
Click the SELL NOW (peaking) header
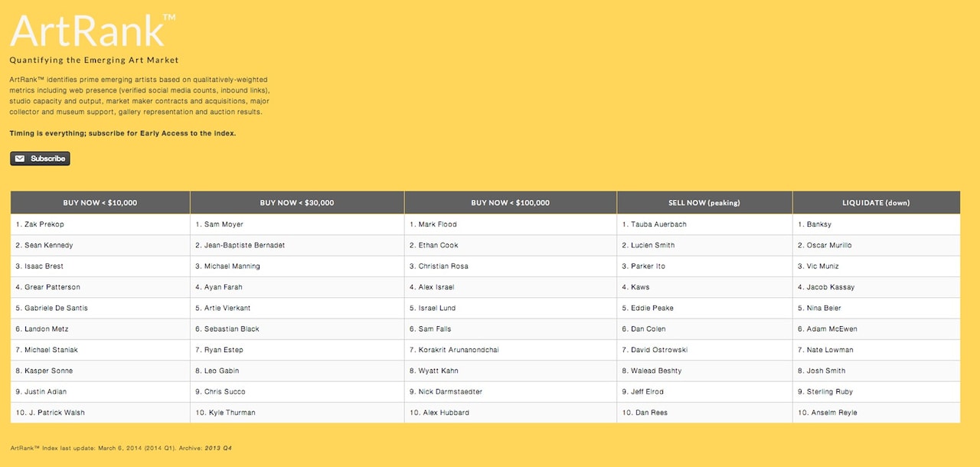point(704,203)
